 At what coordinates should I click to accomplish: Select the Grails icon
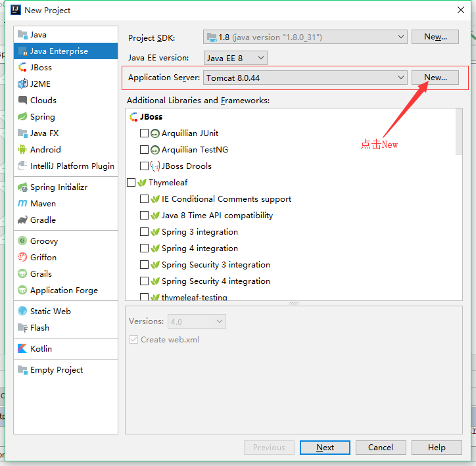22,273
